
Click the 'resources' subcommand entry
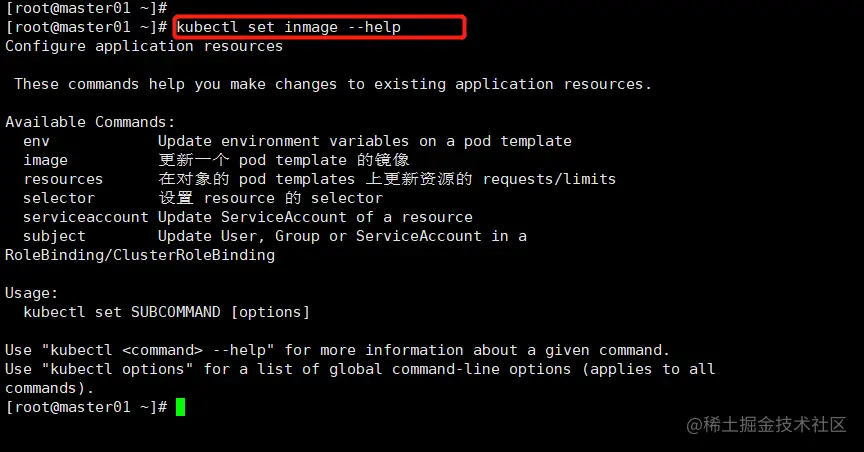tap(63, 179)
